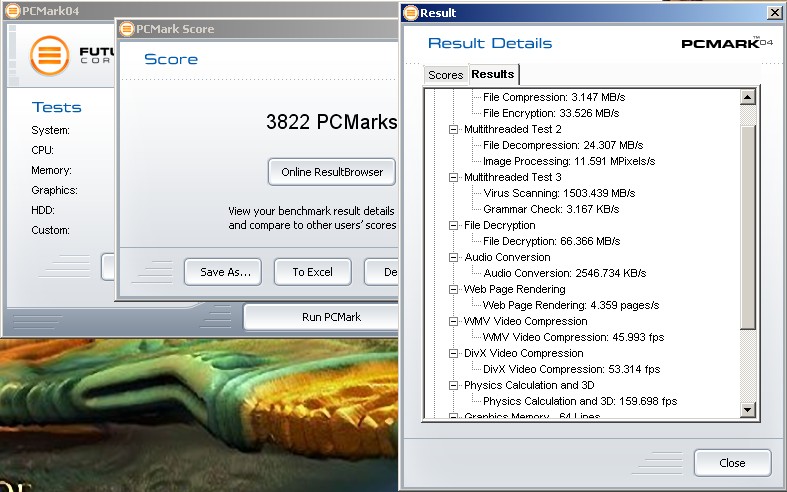This screenshot has height=492, width=787.
Task: Collapse the File Decryption tree node
Action: click(453, 225)
